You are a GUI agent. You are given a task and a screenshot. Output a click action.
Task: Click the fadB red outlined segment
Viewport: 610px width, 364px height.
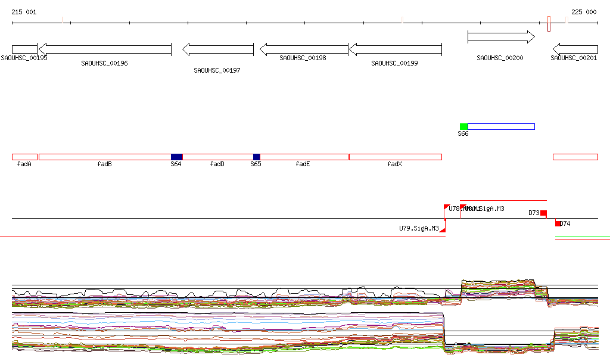(105, 157)
